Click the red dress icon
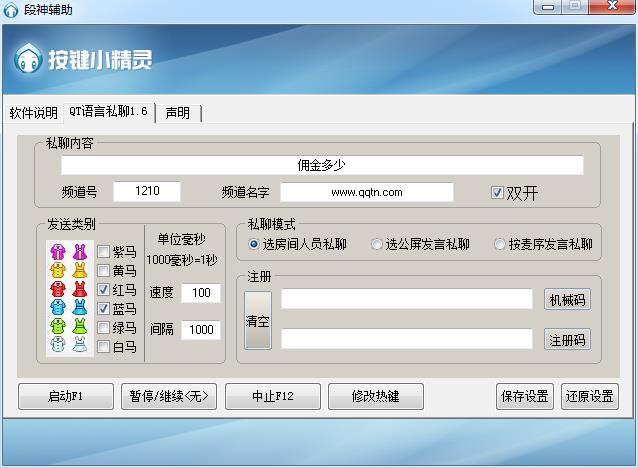The width and height of the screenshot is (638, 468). (79, 289)
